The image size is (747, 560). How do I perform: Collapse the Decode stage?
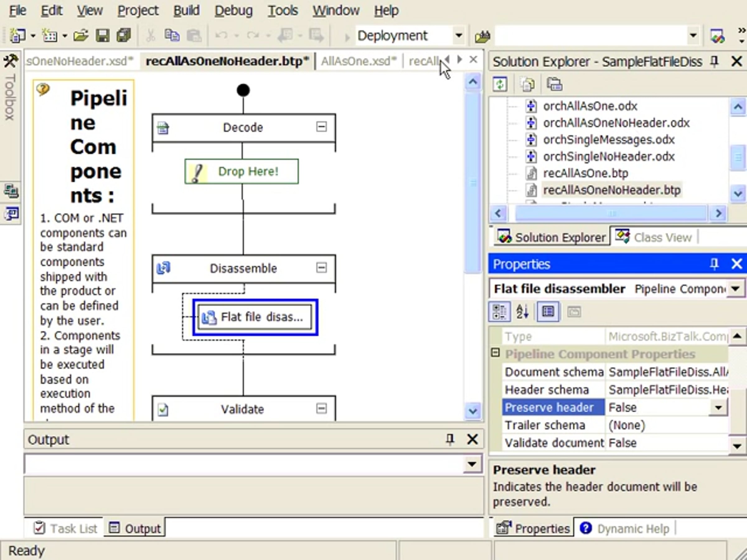321,127
